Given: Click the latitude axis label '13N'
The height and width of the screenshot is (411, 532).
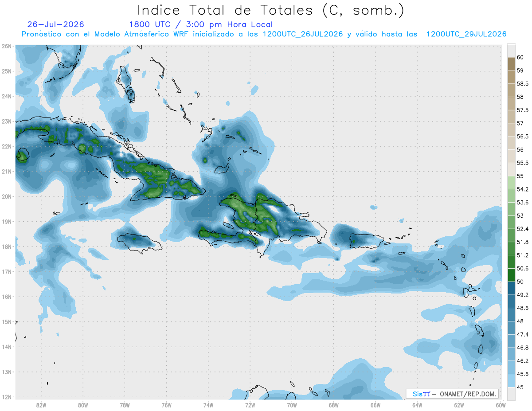Looking at the screenshot, I should tap(6, 372).
